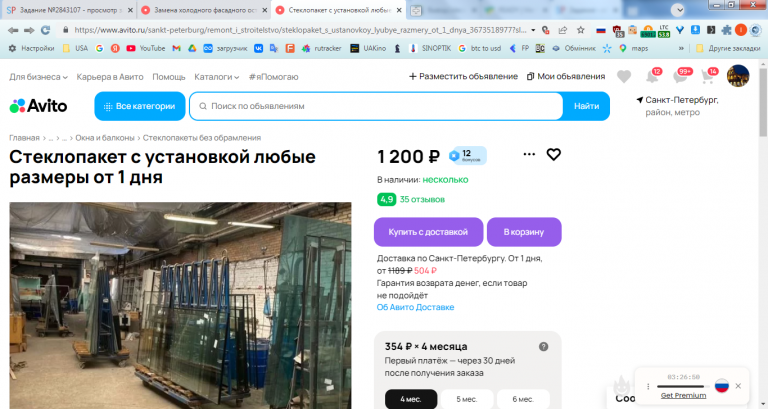Open notifications bell with 12 badge
Viewport: 768px width, 409px height.
[653, 76]
